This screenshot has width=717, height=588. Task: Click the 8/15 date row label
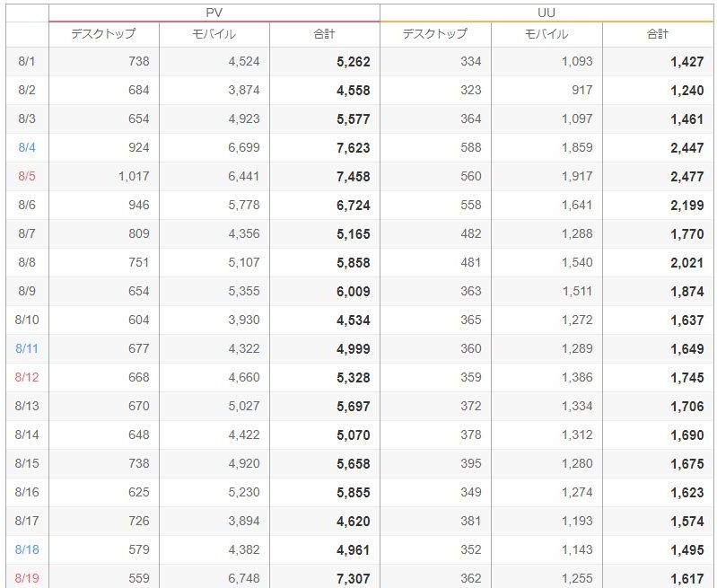[x=27, y=463]
